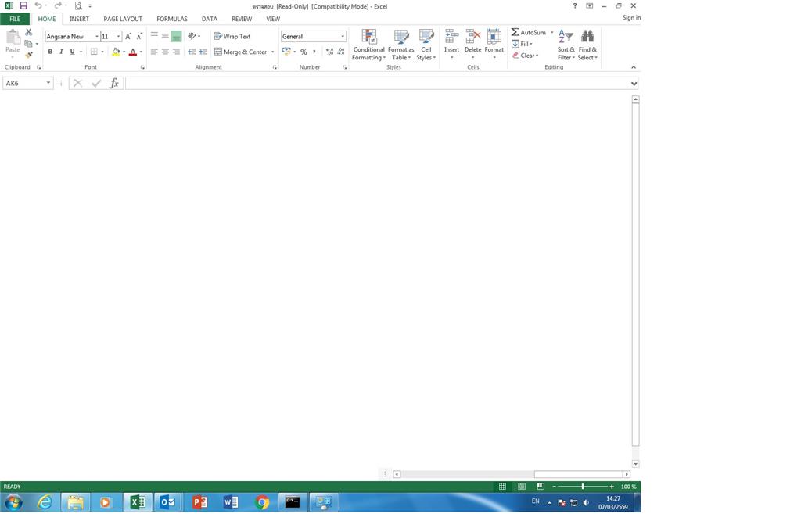The image size is (801, 532).
Task: Open the Cell Styles gallery
Action: click(426, 45)
